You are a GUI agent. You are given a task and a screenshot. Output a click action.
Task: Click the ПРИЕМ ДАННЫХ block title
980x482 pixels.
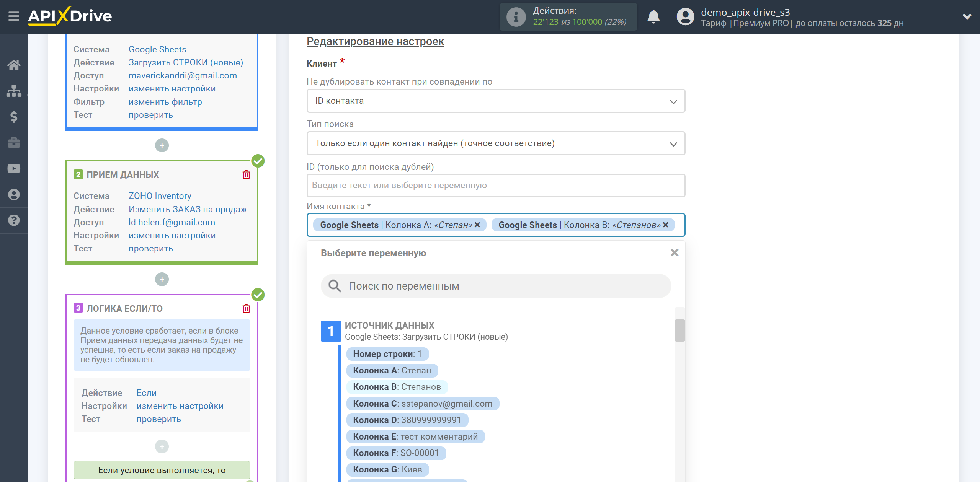122,175
